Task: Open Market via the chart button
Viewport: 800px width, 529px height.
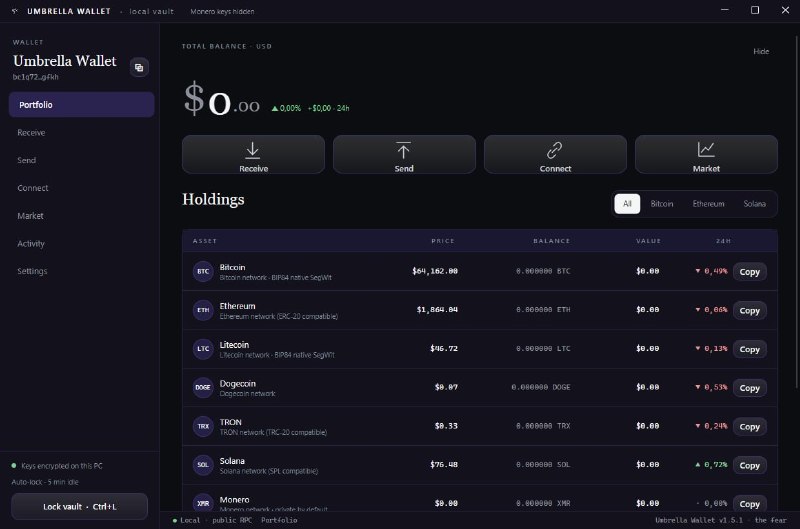Action: (x=706, y=155)
